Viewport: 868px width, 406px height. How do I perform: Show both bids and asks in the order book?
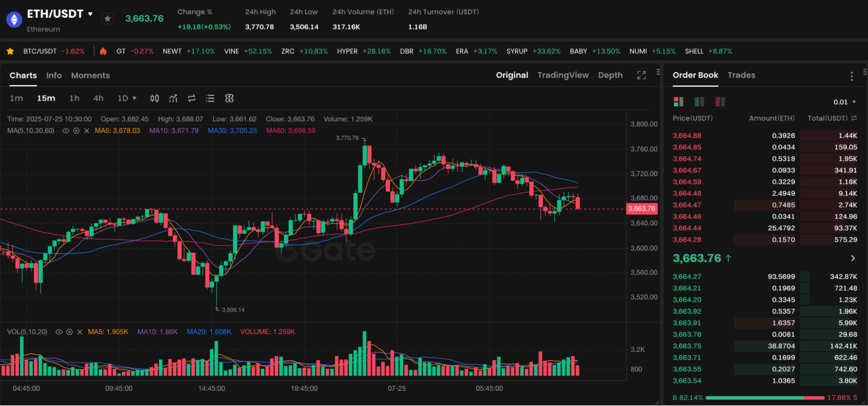pyautogui.click(x=678, y=101)
